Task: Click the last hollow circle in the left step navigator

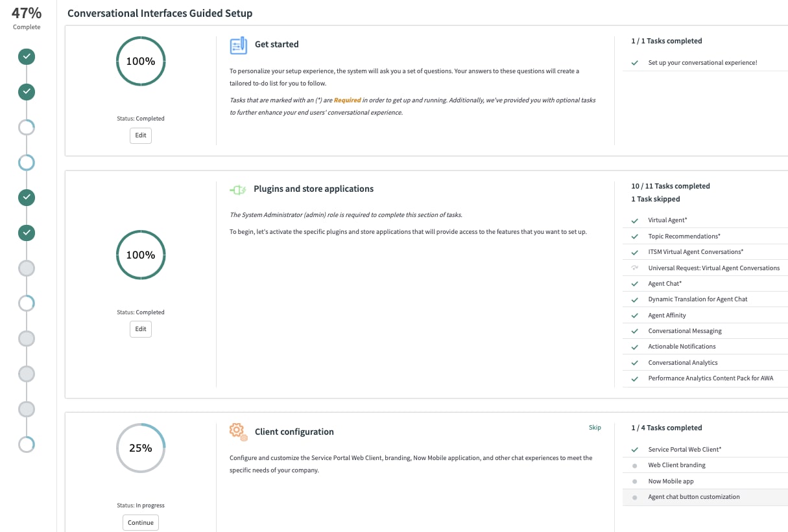Action: pyautogui.click(x=27, y=445)
